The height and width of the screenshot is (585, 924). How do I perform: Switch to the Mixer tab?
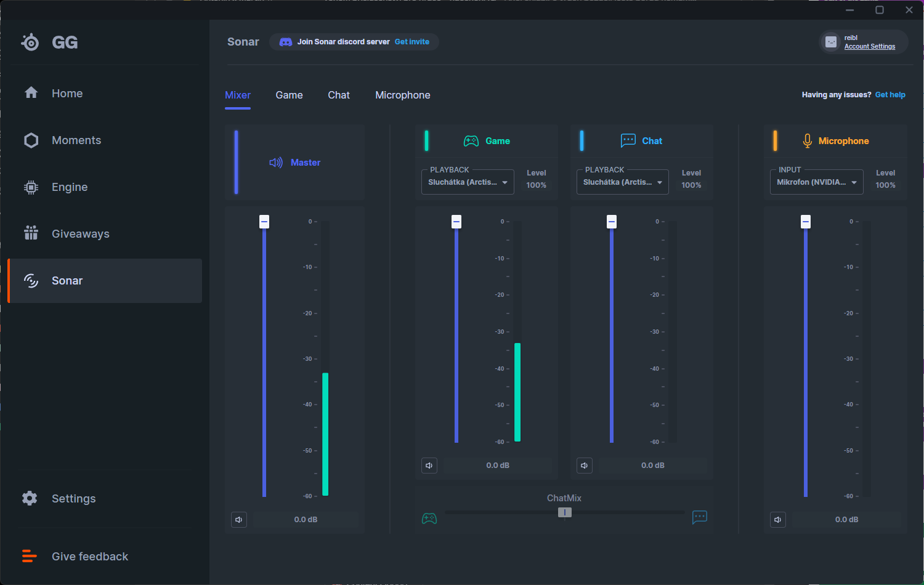[x=238, y=95]
